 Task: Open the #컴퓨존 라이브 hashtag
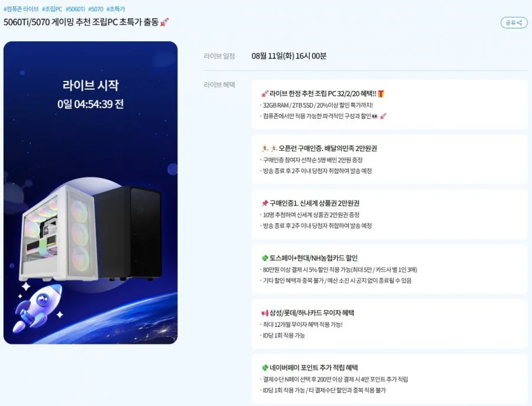[21, 9]
